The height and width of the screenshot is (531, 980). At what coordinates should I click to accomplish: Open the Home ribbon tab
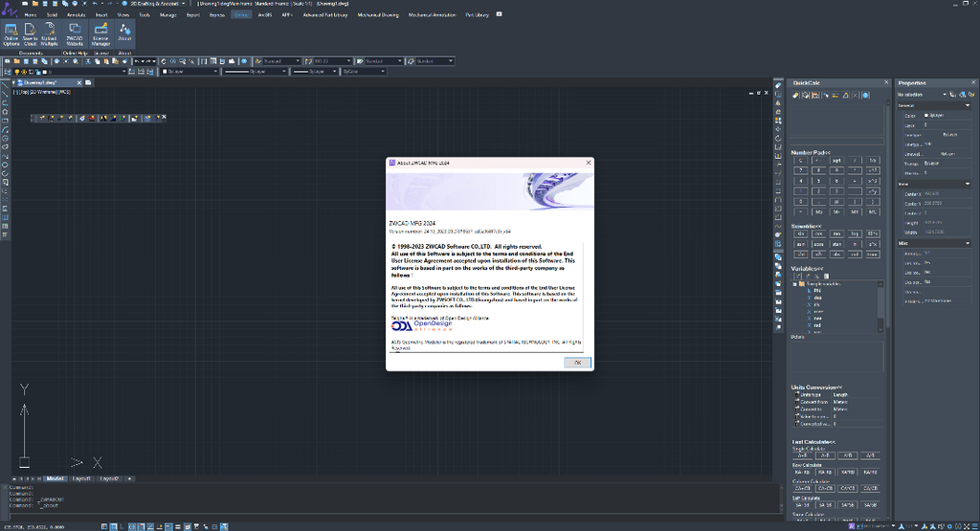pyautogui.click(x=30, y=14)
